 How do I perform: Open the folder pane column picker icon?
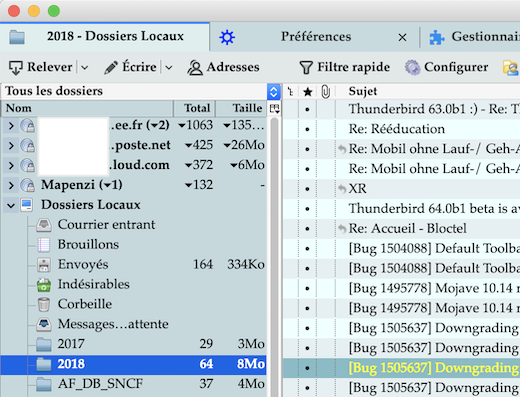274,108
